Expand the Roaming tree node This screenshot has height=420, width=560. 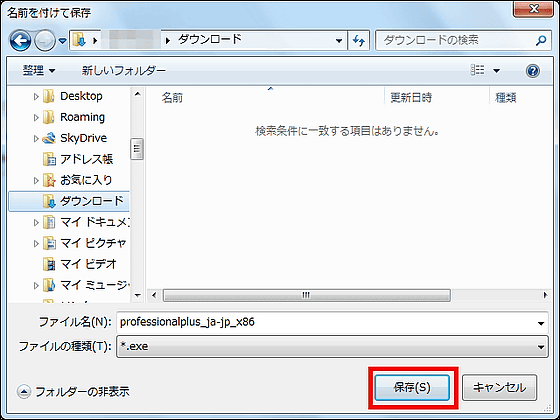36,118
